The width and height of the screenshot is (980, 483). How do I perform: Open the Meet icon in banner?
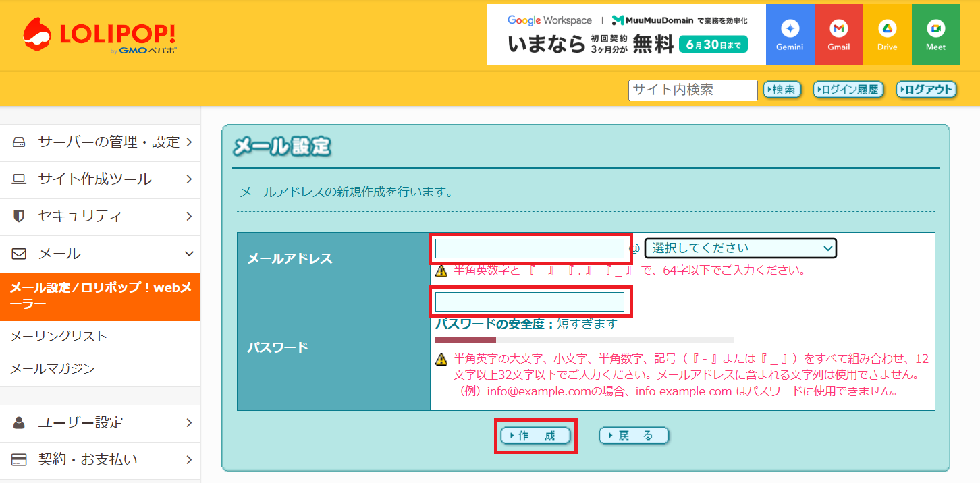tap(935, 34)
